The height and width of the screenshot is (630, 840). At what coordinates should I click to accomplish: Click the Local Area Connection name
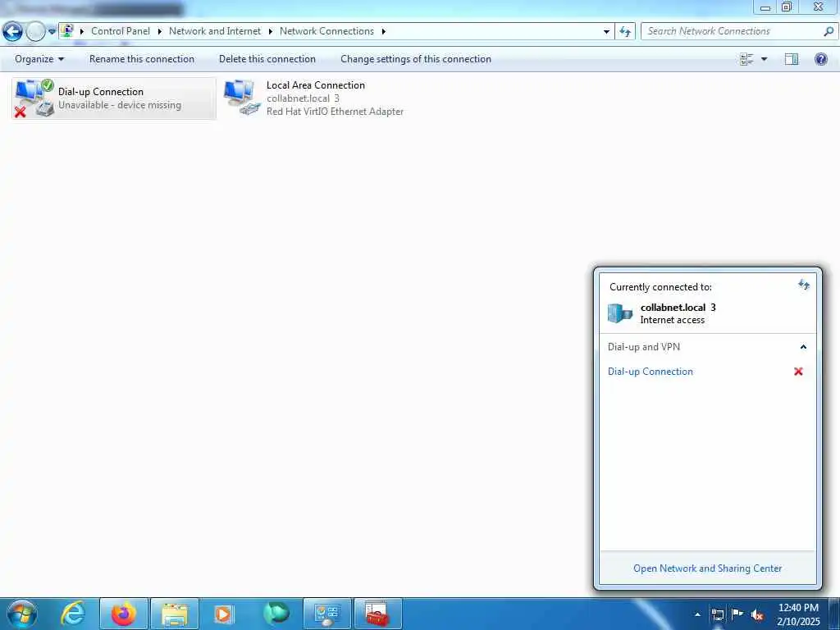[316, 85]
